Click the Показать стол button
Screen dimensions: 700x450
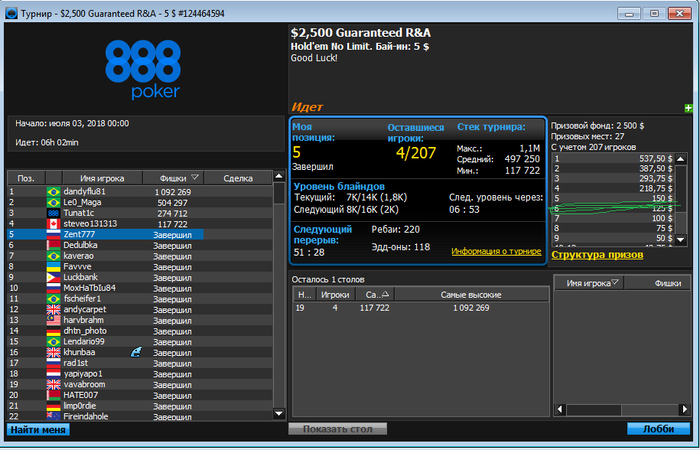coord(338,429)
